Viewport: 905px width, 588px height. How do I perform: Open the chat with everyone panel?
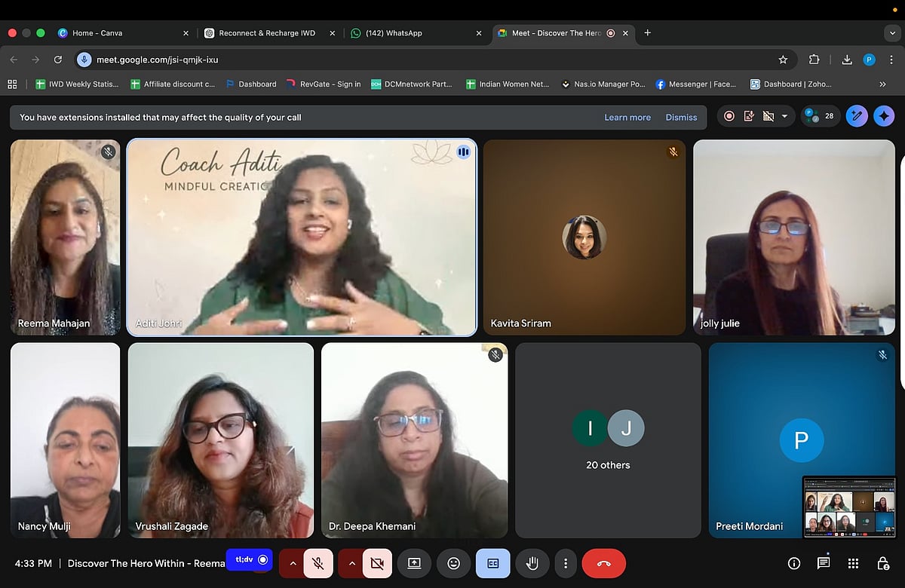tap(824, 563)
